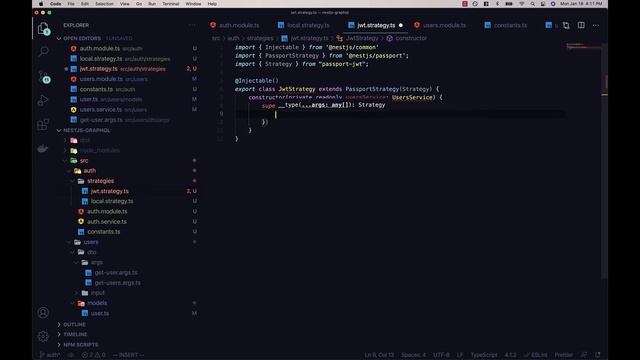Click the constructor breadcrumb item
Image resolution: width=640 pixels, height=360 pixels.
pyautogui.click(x=411, y=38)
